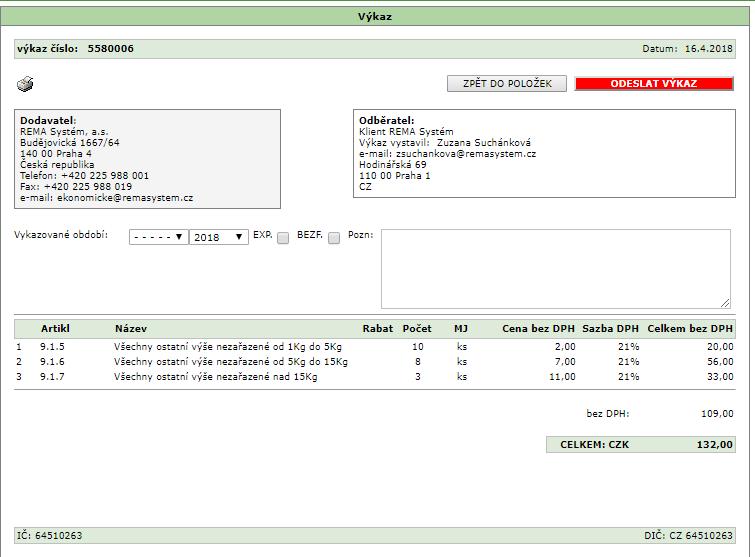755x557 pixels.
Task: Open the 2018 year dropdown
Action: pyautogui.click(x=219, y=237)
